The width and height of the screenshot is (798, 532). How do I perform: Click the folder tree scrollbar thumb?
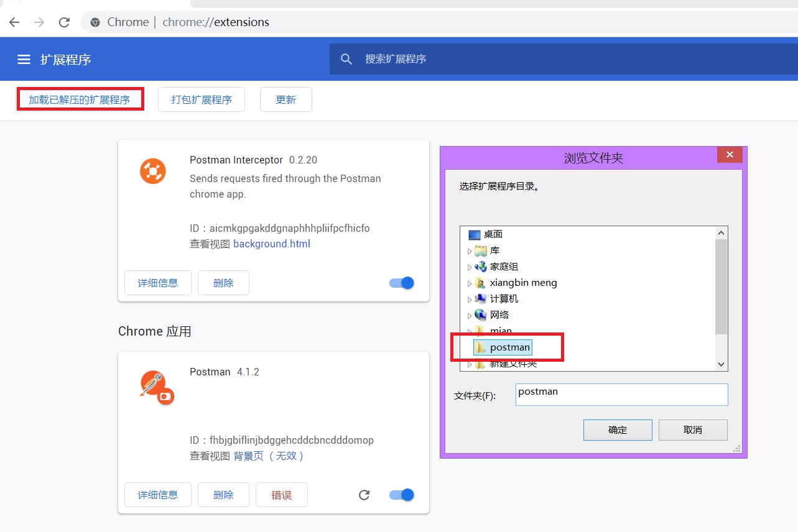coord(721,287)
